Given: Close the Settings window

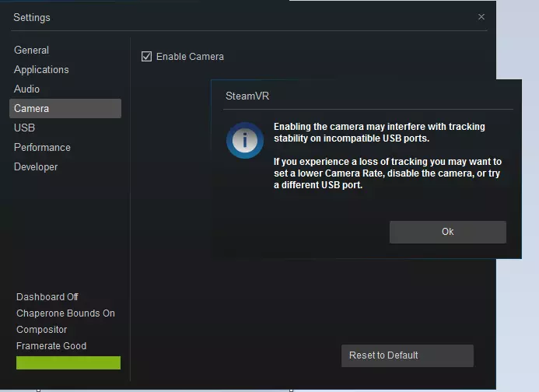Looking at the screenshot, I should 481,17.
